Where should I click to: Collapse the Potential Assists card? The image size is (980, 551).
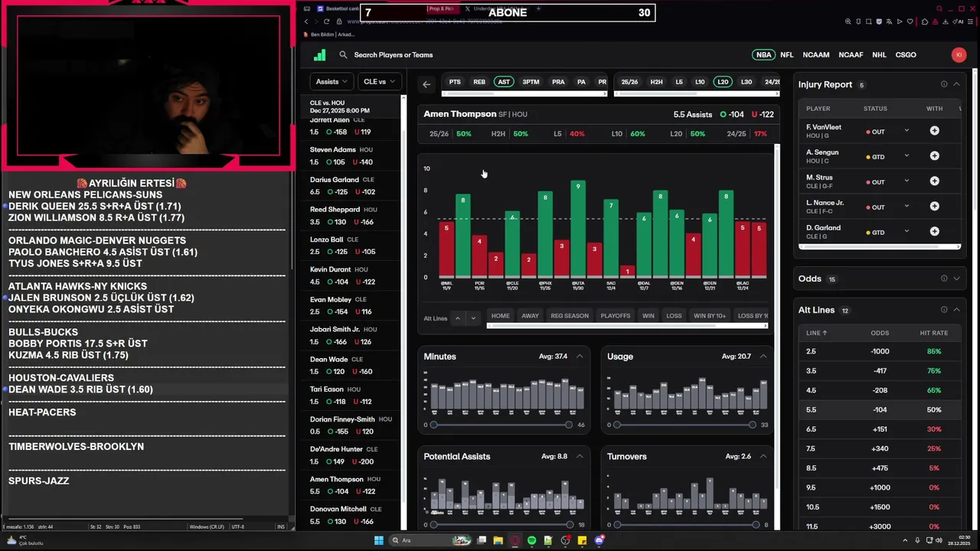[x=580, y=456]
